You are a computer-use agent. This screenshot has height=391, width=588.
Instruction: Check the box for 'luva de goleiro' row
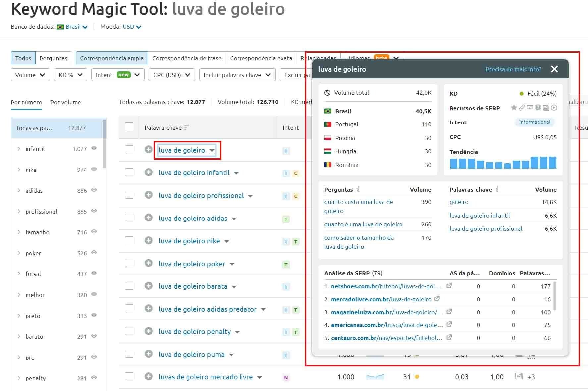point(129,150)
